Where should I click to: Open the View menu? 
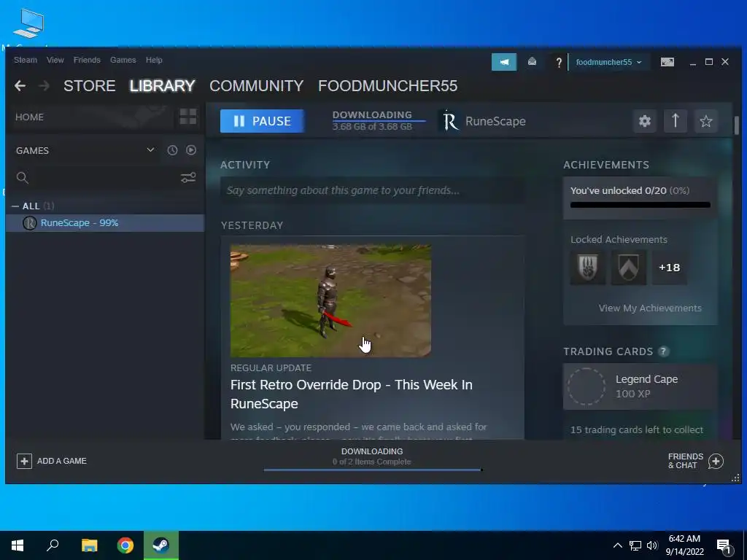(x=55, y=60)
